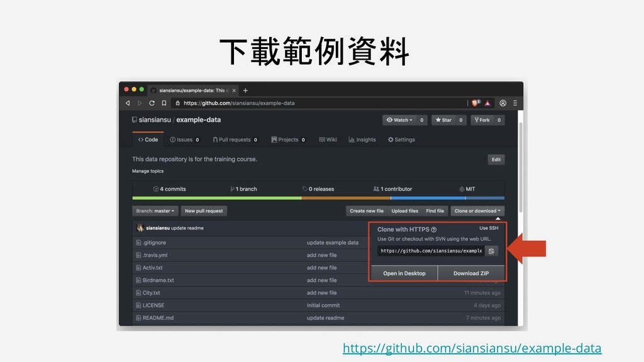Screen dimensions: 644x362
Task: Click the repository book icon beside siansiansu
Action: 135,119
